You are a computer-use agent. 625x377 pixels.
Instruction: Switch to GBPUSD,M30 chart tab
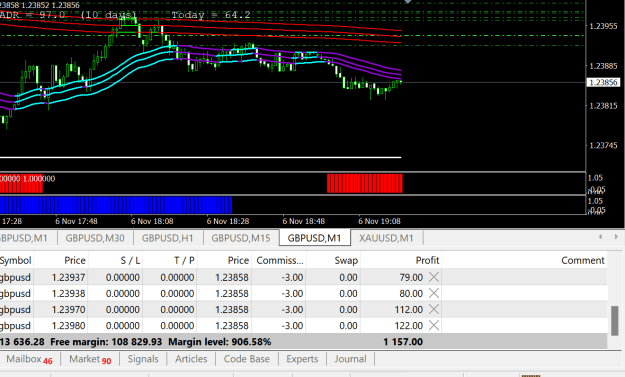pyautogui.click(x=95, y=238)
